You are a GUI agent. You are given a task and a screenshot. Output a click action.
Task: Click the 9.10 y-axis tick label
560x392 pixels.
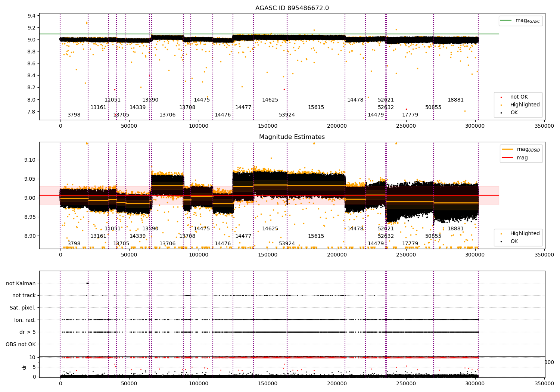(30, 160)
